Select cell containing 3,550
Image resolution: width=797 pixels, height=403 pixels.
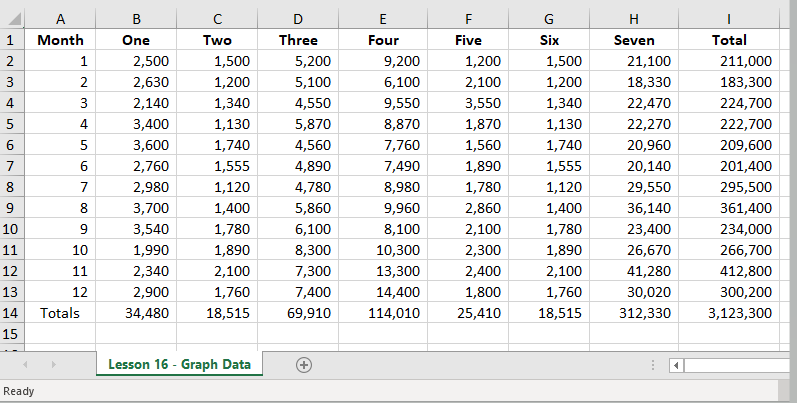[468, 103]
